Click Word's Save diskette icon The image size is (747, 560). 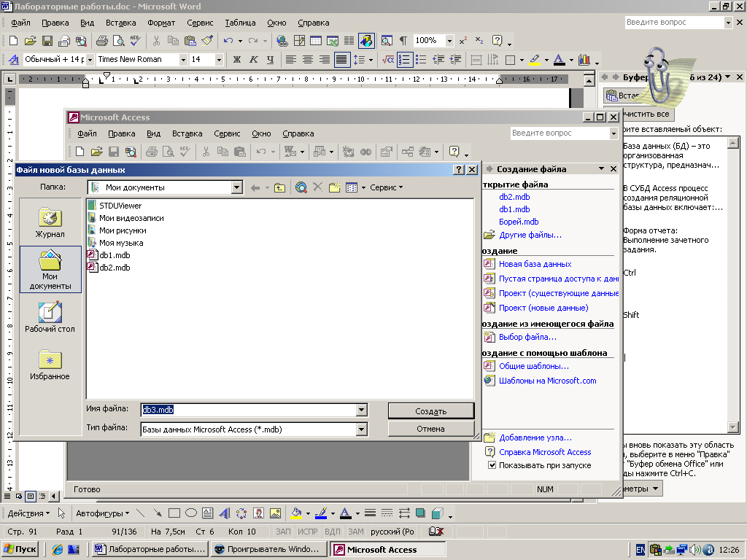[47, 41]
